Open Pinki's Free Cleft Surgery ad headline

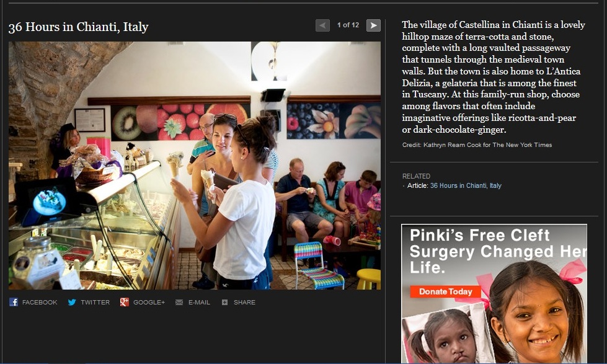pos(498,251)
